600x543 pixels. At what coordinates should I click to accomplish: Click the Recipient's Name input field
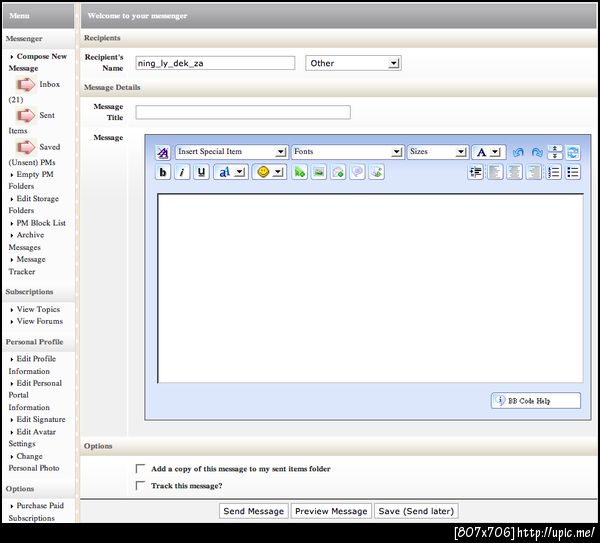tap(215, 63)
